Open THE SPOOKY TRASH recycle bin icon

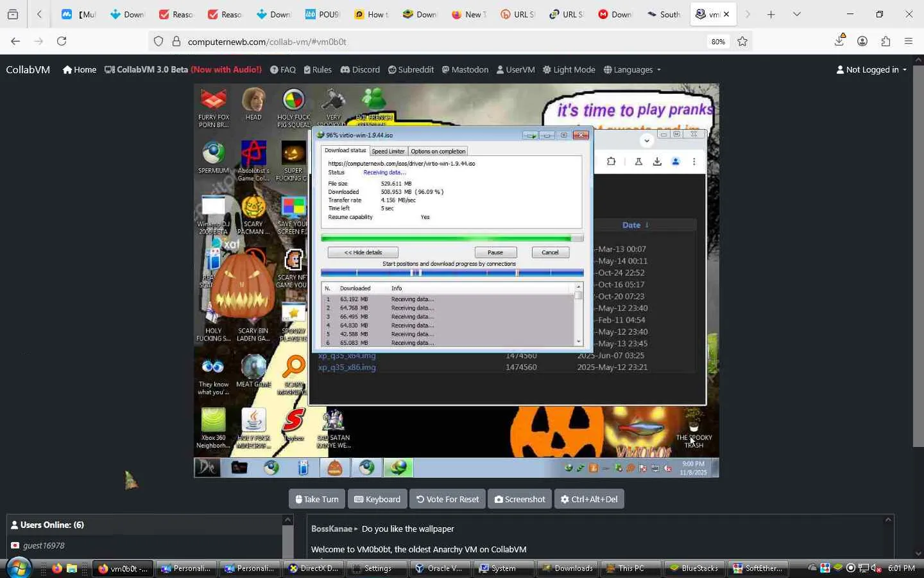694,428
